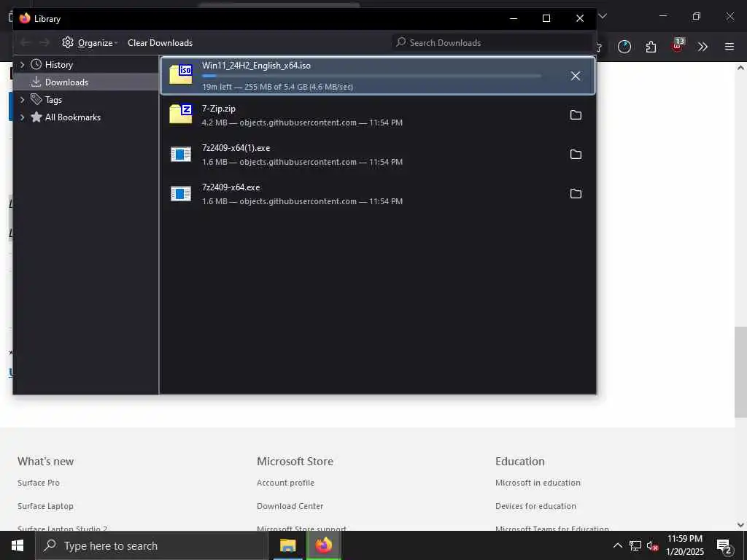747x560 pixels.
Task: Open the toolbar overflow chevron menu
Action: [x=703, y=47]
